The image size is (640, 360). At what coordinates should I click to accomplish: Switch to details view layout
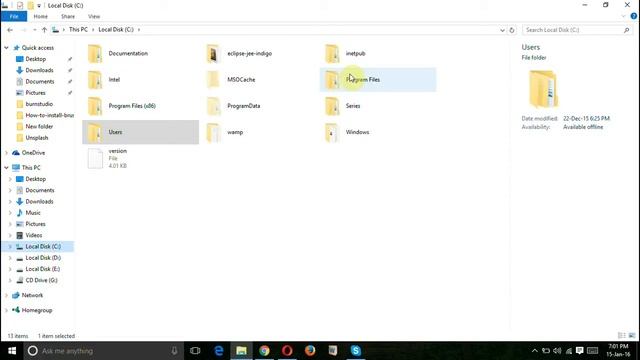tap(622, 336)
